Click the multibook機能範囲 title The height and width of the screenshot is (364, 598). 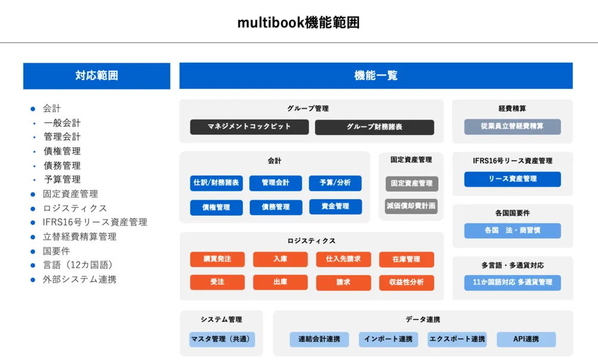(298, 23)
